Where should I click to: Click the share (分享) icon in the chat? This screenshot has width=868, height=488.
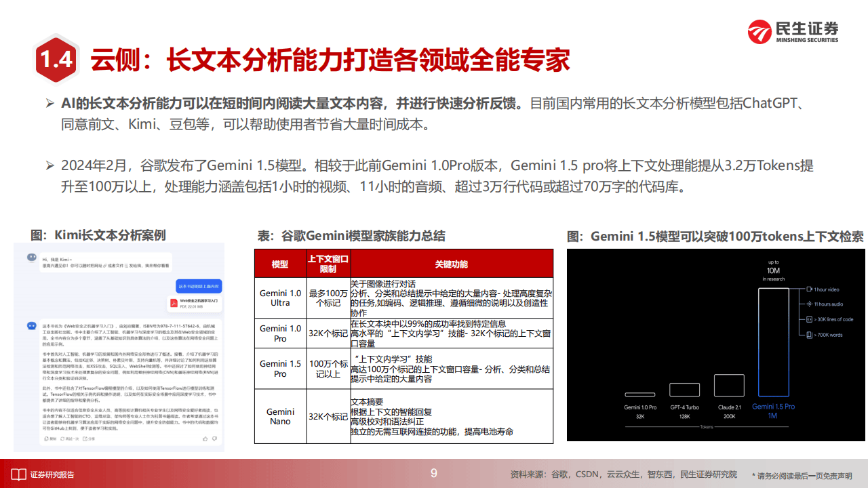(87, 440)
